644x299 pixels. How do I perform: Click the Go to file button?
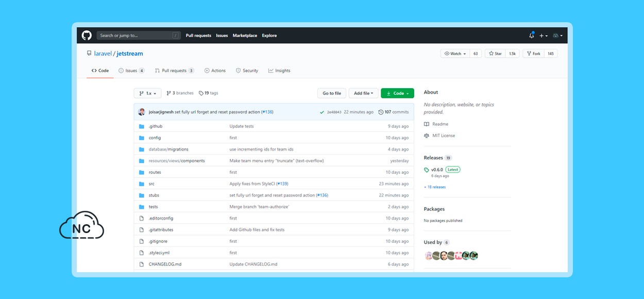coord(332,93)
